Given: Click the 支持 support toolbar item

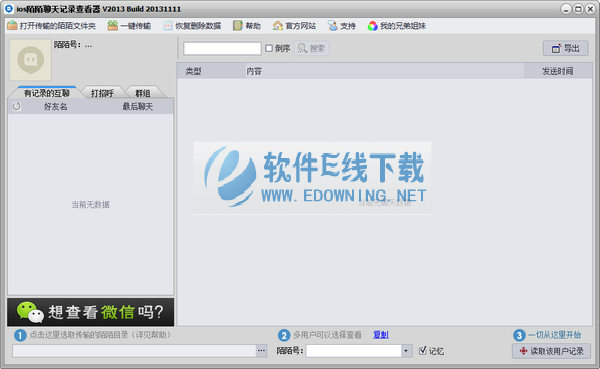Looking at the screenshot, I should pos(342,26).
